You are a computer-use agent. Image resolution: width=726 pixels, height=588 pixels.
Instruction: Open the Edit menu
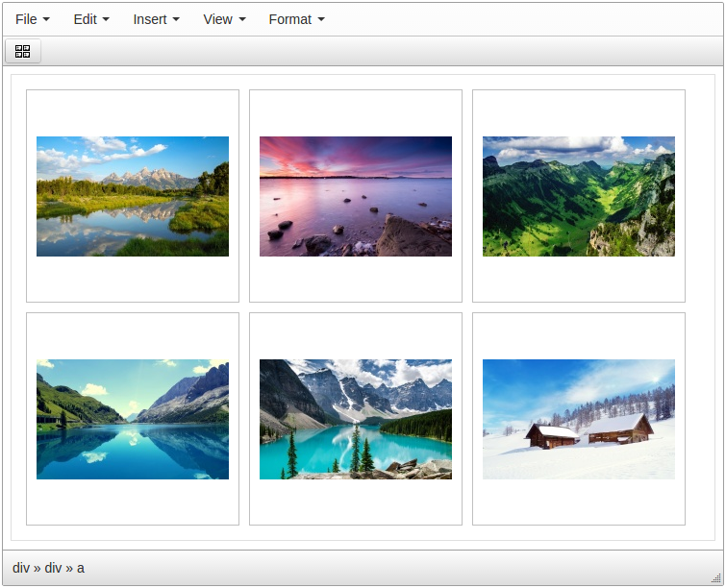click(91, 19)
